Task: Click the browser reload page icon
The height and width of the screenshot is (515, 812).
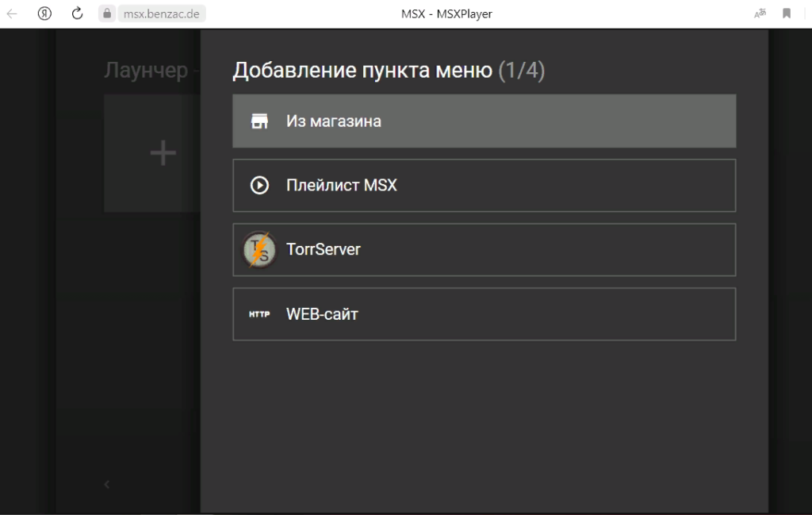Action: click(x=77, y=13)
